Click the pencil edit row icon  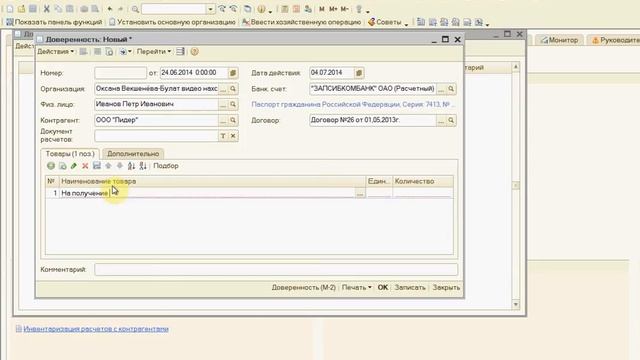[x=74, y=166]
